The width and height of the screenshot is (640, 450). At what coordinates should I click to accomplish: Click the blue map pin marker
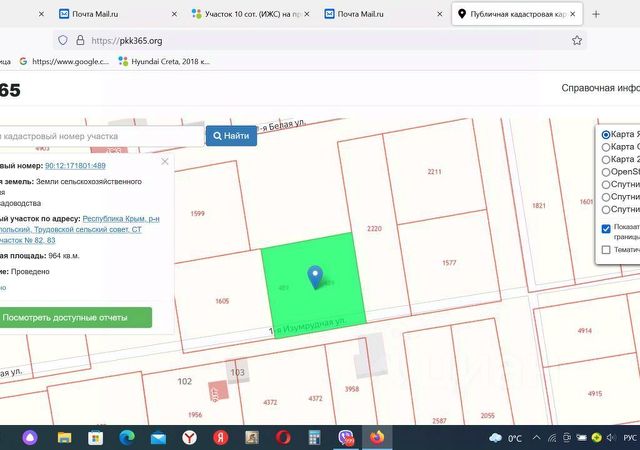315,276
